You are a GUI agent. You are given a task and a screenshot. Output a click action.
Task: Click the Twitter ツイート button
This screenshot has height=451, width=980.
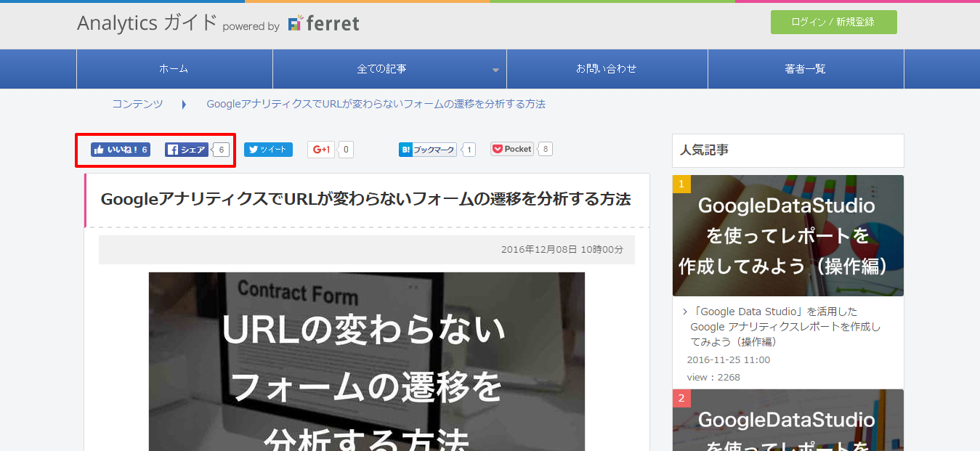[x=268, y=150]
